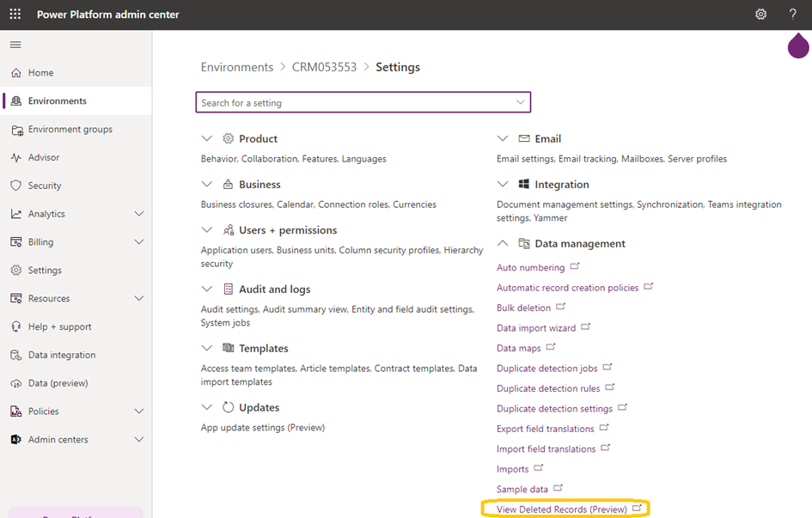
Task: Click the Integration Windows logo icon
Action: [524, 184]
